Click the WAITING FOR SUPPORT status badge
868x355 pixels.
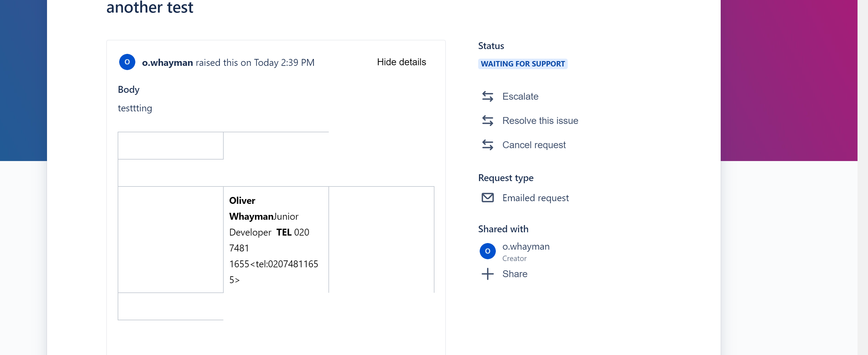[x=522, y=64]
